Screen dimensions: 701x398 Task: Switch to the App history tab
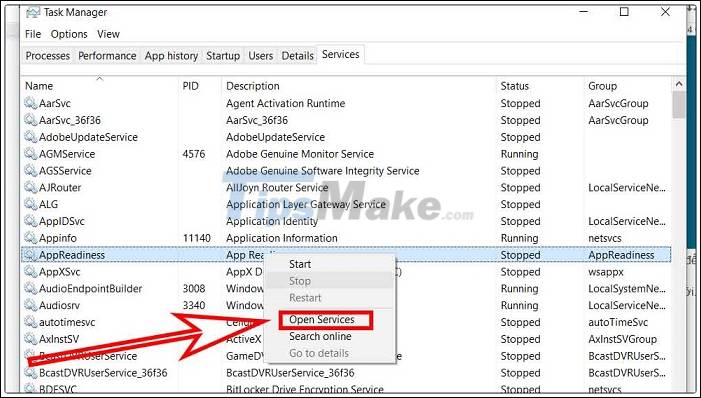click(171, 56)
